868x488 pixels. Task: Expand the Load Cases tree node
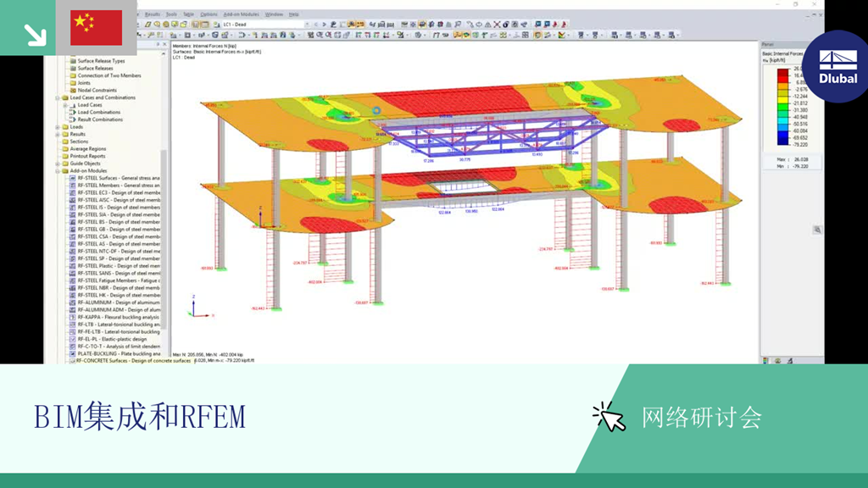tap(64, 104)
